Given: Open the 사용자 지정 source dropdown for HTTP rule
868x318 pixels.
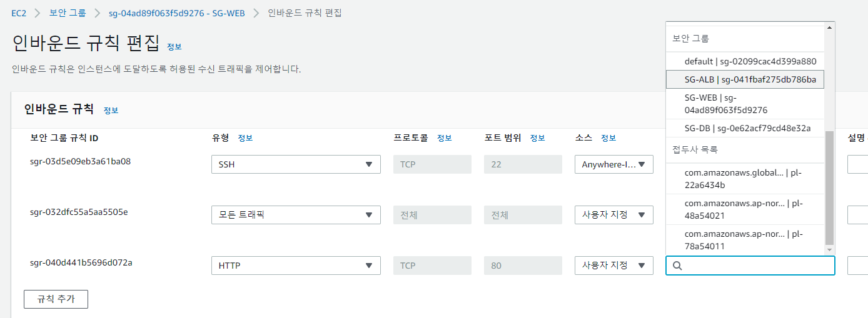Looking at the screenshot, I should (x=614, y=266).
